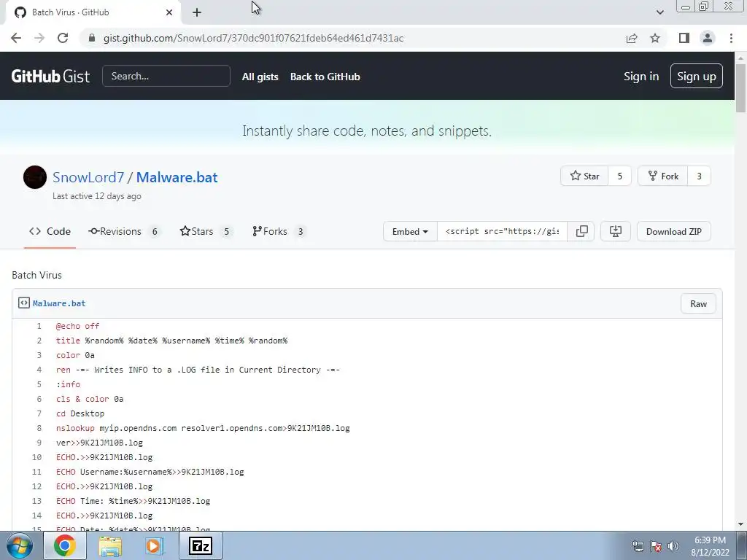Image resolution: width=747 pixels, height=560 pixels.
Task: Close the Batch Virus GitHub tab
Action: pyautogui.click(x=169, y=12)
